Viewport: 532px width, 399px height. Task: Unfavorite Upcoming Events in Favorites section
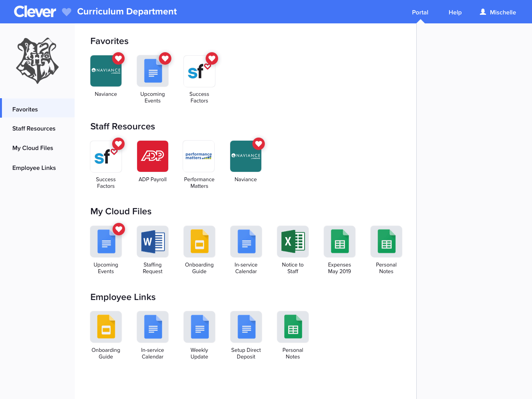point(165,58)
